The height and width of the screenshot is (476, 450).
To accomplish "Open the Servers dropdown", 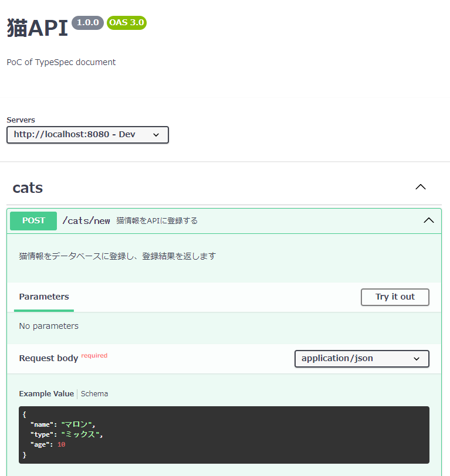I will (x=87, y=135).
